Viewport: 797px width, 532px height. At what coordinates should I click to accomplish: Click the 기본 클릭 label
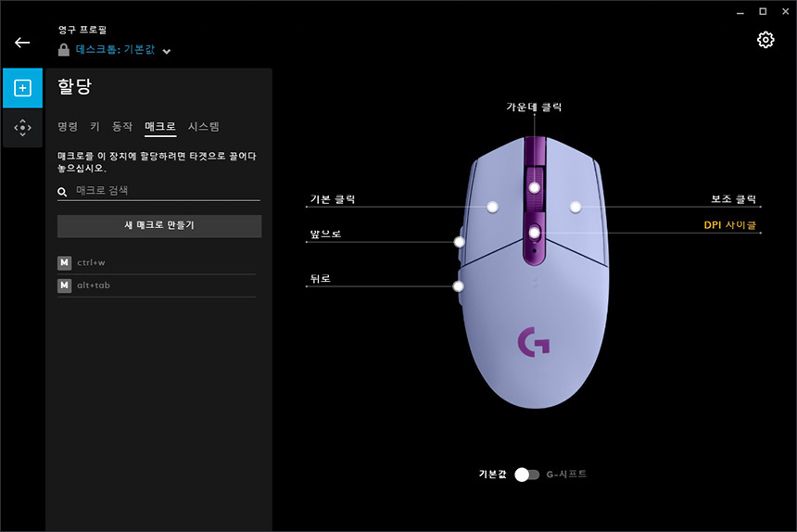[333, 199]
